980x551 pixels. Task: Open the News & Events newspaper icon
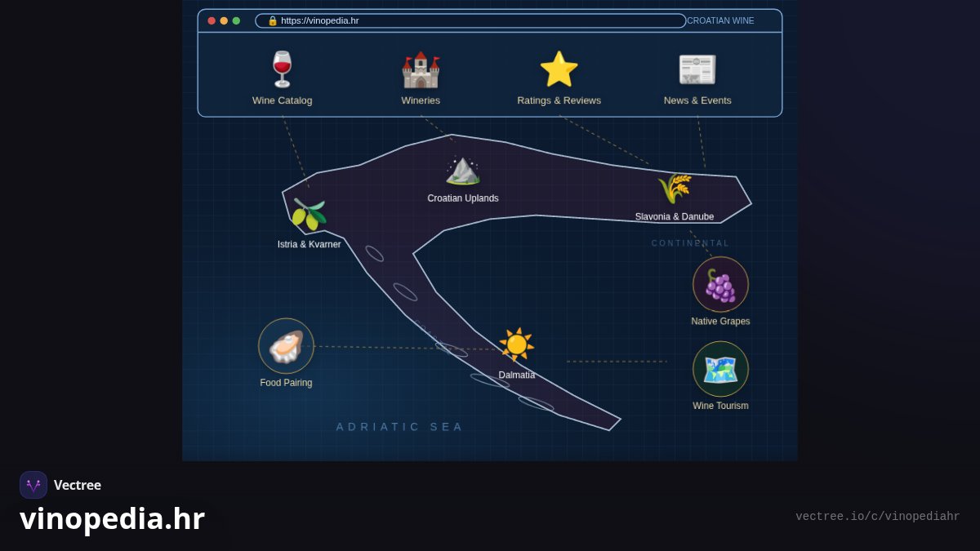[697, 69]
